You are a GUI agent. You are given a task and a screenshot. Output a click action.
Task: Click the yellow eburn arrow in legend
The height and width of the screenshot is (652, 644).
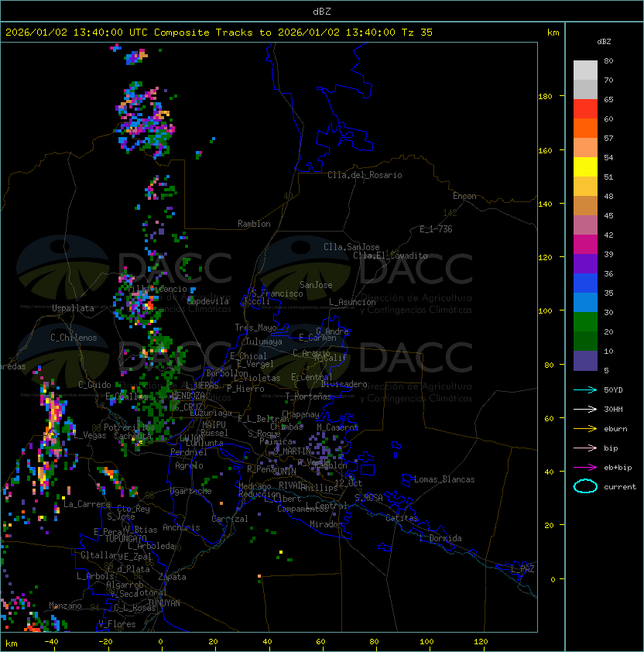pyautogui.click(x=585, y=429)
